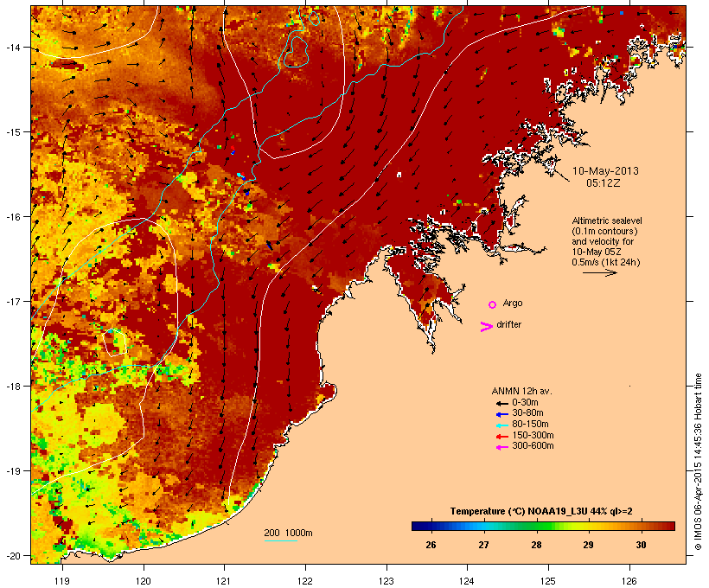709x588 pixels.
Task: Click the 200 1000m depth label
Action: (288, 533)
